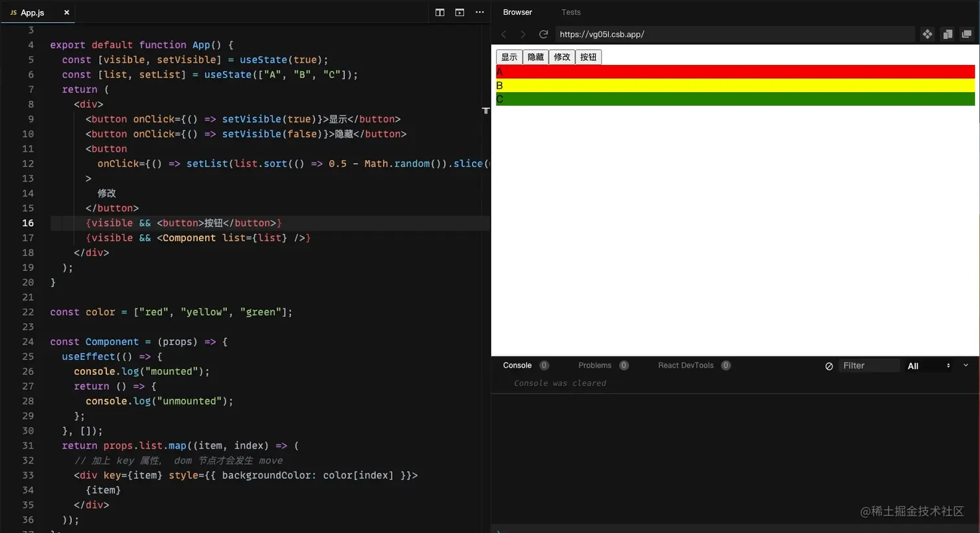Go forward in the preview browser
The image size is (980, 533).
click(x=523, y=34)
